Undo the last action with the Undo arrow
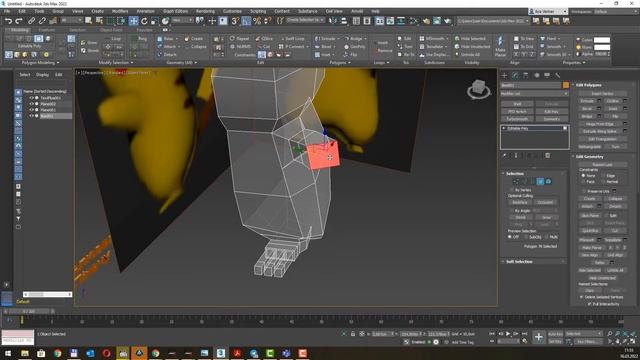Image resolution: width=640 pixels, height=360 pixels. 8,21
